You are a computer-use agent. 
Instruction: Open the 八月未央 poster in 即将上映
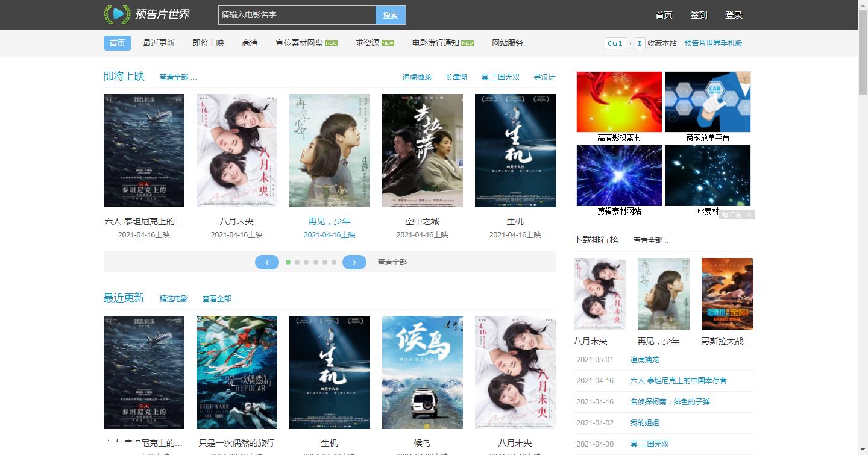(x=237, y=151)
